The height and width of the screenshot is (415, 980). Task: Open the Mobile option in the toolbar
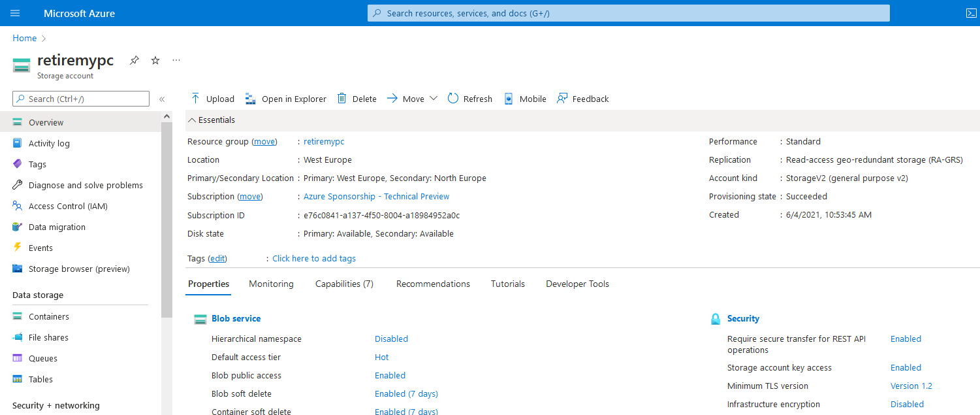click(x=524, y=98)
